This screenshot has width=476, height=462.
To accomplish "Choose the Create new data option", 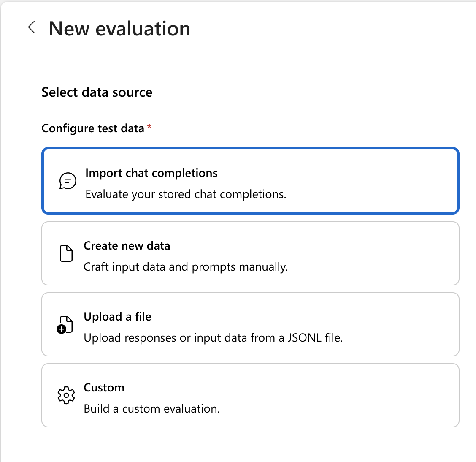I will (127, 246).
